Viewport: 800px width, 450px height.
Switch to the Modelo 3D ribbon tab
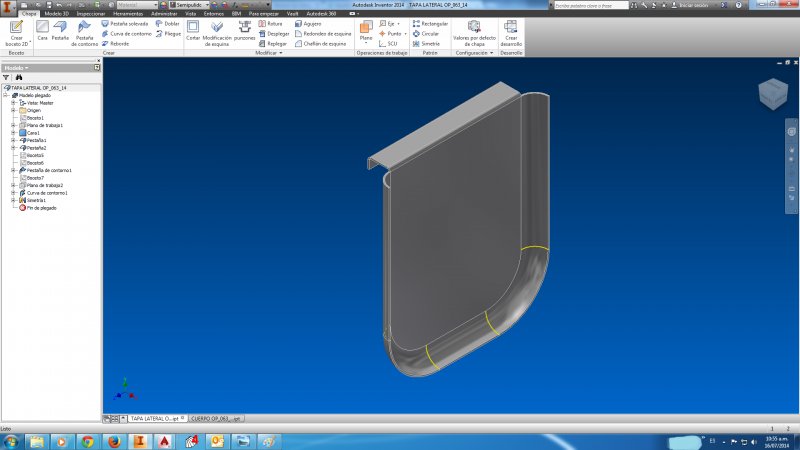click(x=56, y=14)
